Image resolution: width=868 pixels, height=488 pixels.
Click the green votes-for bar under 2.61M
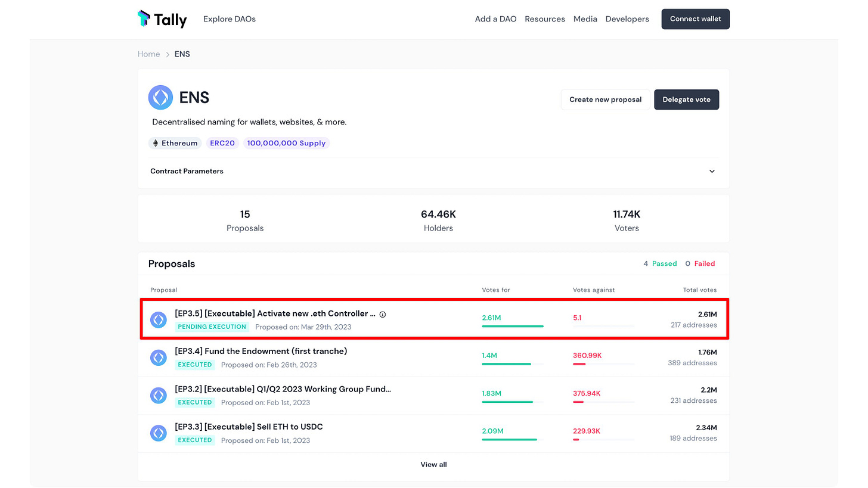(x=513, y=326)
